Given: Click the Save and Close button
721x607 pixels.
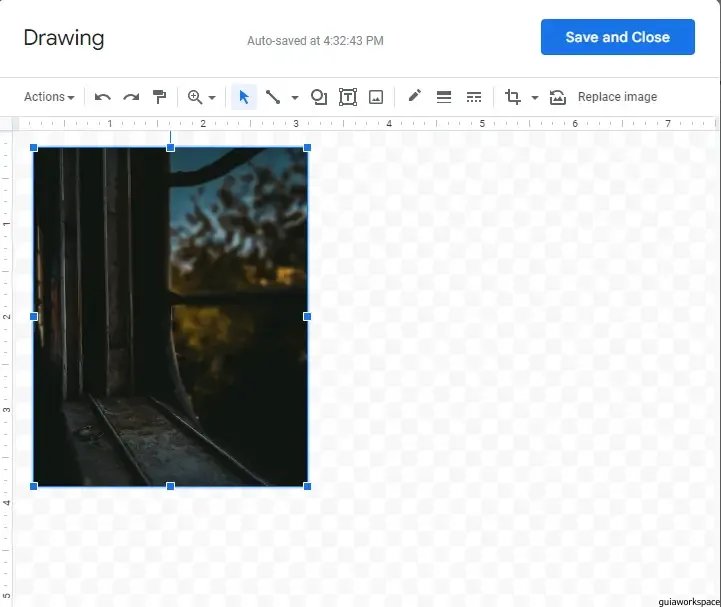Looking at the screenshot, I should (x=618, y=37).
